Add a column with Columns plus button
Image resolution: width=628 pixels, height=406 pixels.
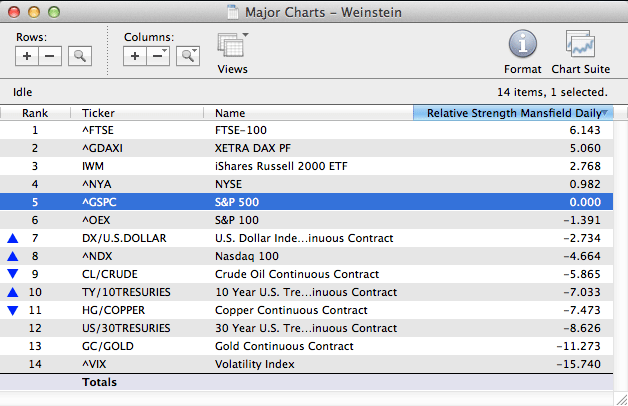135,56
